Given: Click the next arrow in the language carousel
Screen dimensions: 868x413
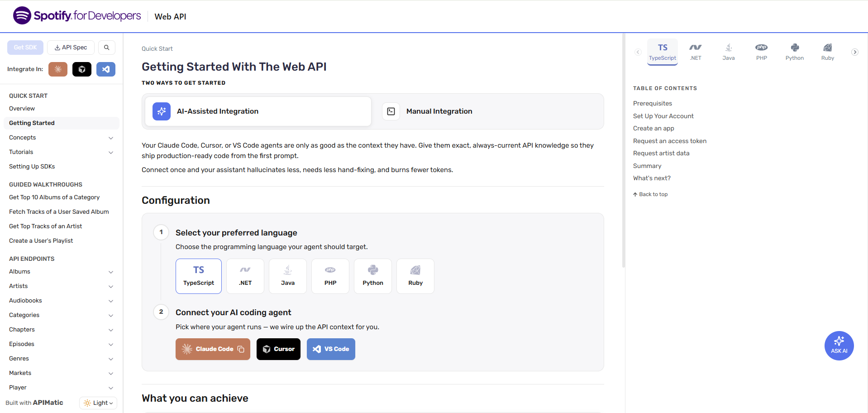Looking at the screenshot, I should point(855,52).
